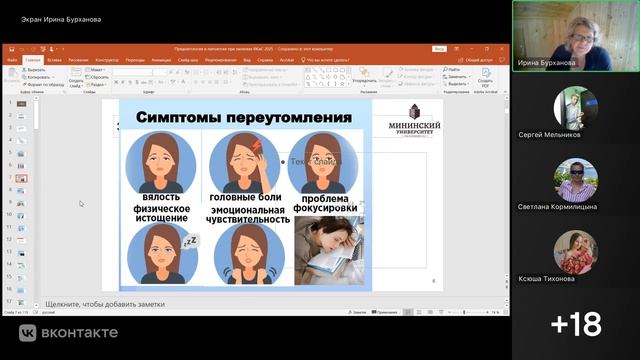Click the +18 more participants tile
This screenshot has height=360, width=640.
tap(576, 324)
